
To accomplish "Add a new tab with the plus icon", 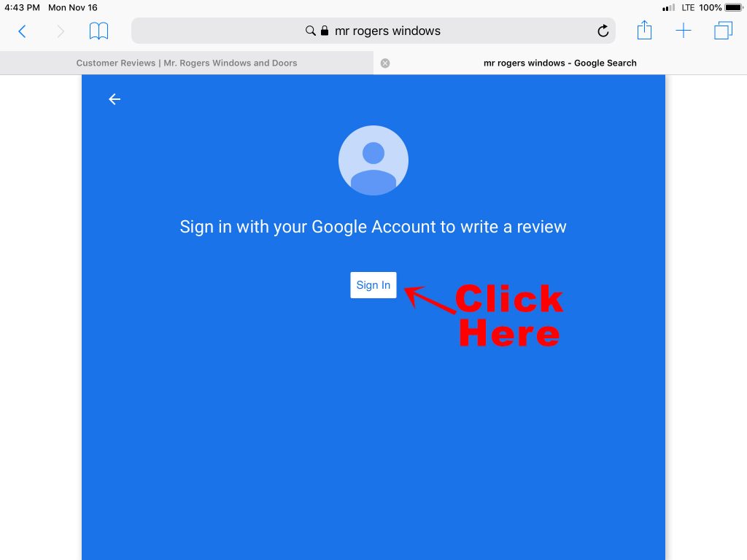I will (683, 31).
